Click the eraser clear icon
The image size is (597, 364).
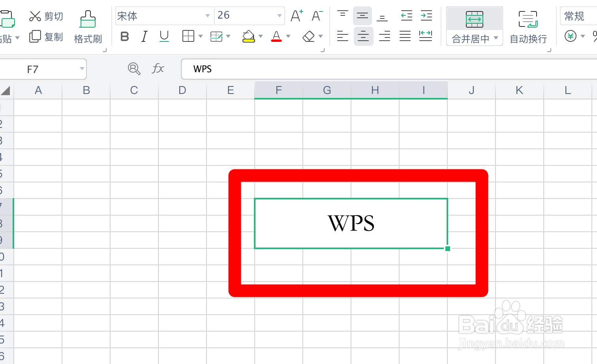click(308, 36)
